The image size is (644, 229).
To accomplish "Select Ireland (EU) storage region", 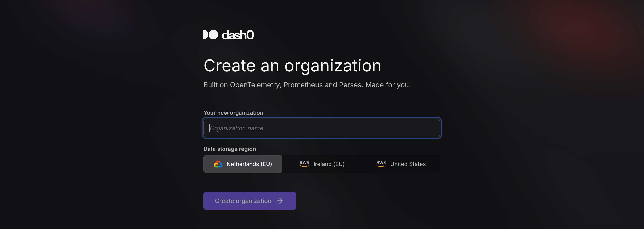I will point(322,164).
